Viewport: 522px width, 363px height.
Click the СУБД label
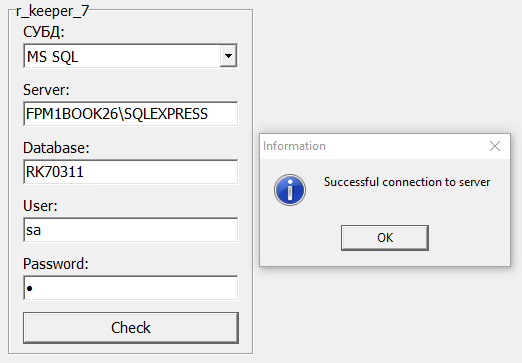(x=44, y=32)
